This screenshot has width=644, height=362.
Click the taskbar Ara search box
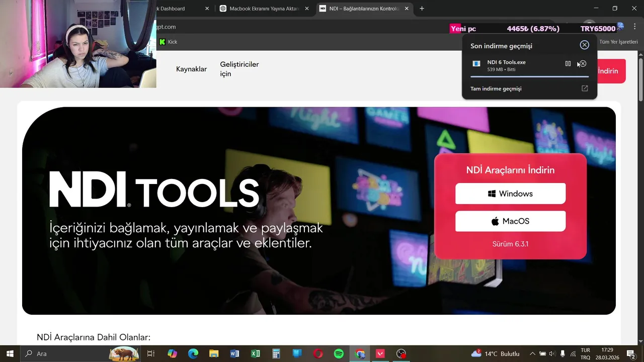[x=80, y=353]
